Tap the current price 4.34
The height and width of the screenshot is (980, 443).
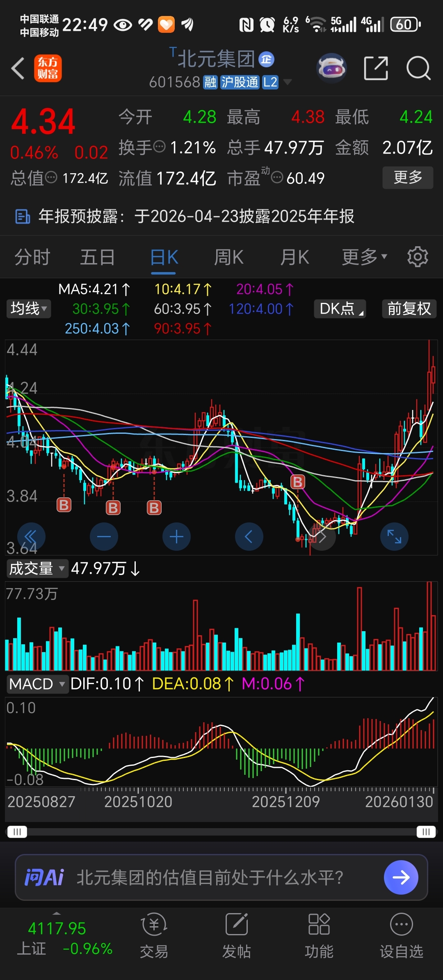(43, 122)
